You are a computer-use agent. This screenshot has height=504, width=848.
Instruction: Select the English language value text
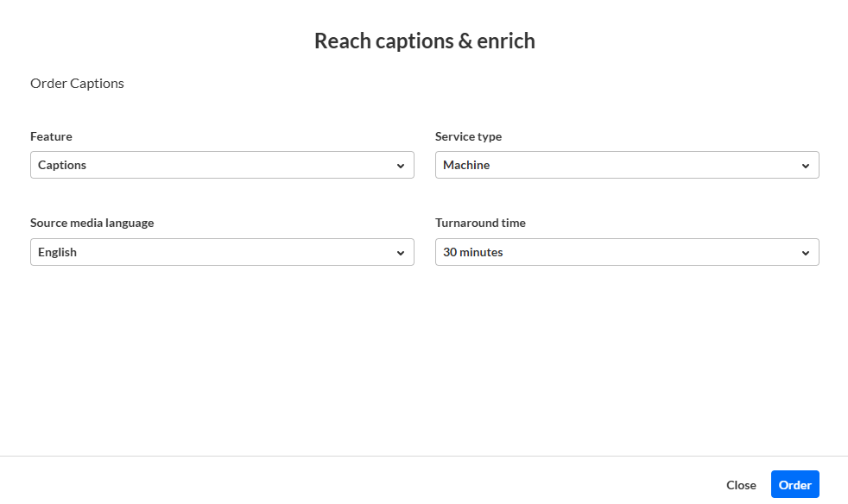click(57, 252)
